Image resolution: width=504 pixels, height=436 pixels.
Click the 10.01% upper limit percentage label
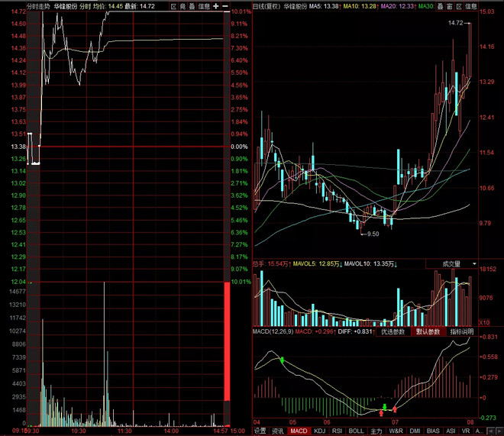(241, 11)
